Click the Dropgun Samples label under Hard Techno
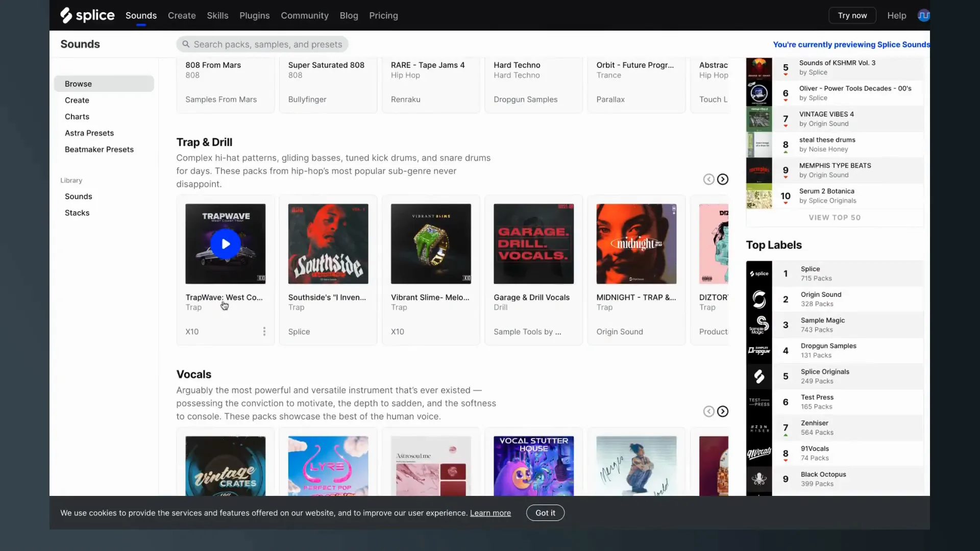This screenshot has width=980, height=551. [x=526, y=99]
